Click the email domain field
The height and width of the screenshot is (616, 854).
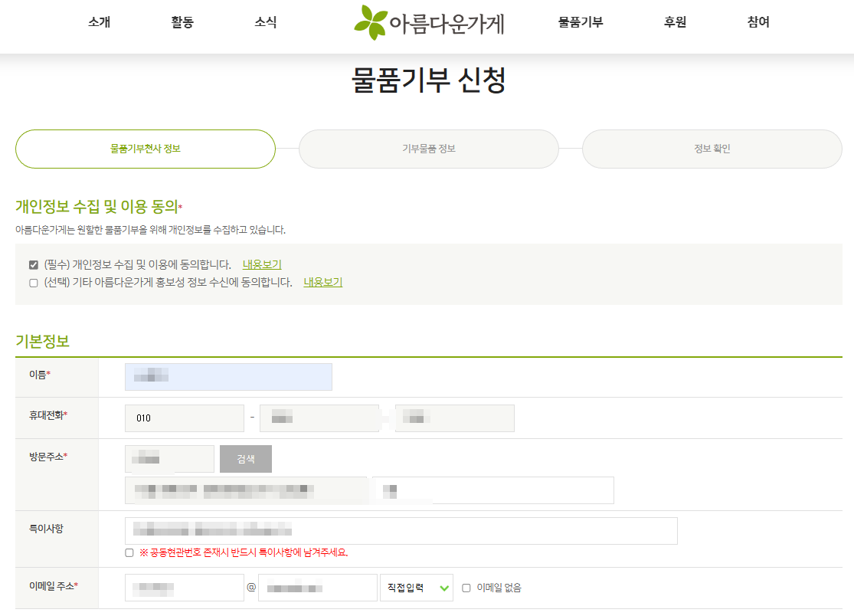[x=318, y=588]
